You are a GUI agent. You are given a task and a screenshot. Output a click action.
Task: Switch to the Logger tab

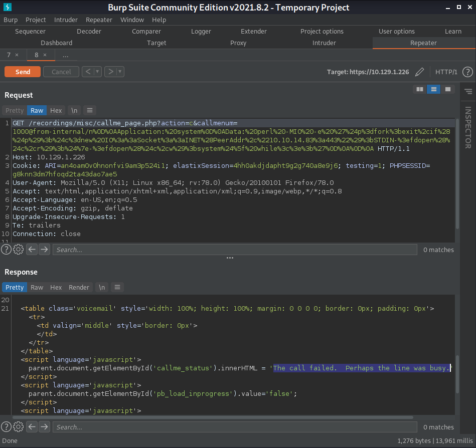click(201, 31)
